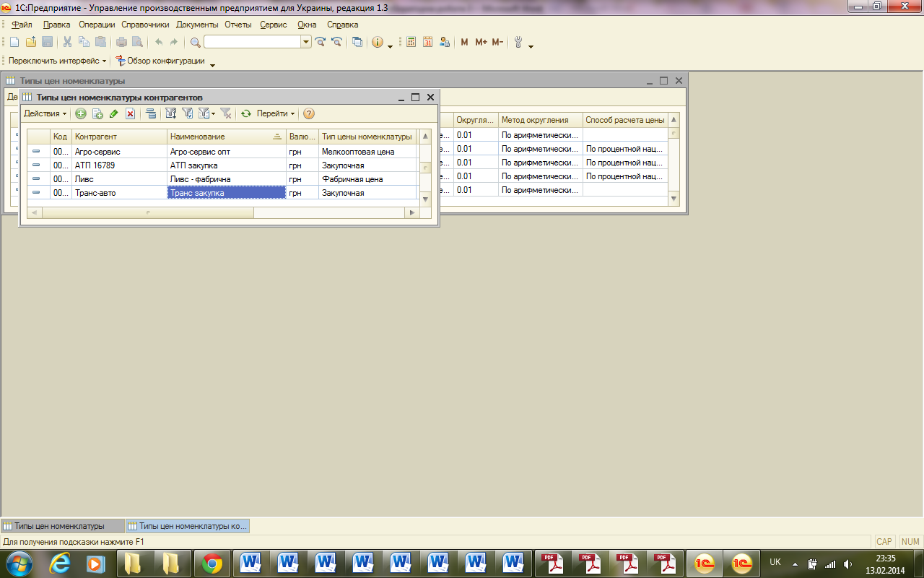924x578 pixels.
Task: Click the back window scrollbar up arrow
Action: [674, 120]
